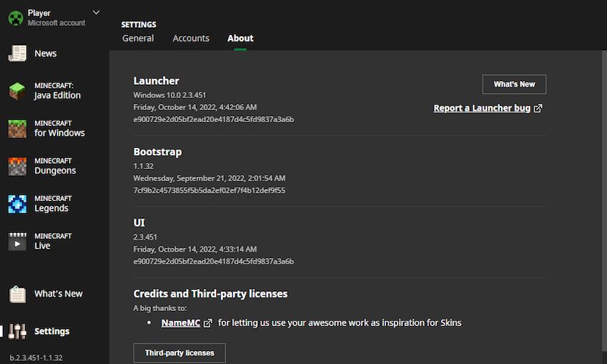The height and width of the screenshot is (364, 607).
Task: Select the About settings tab
Action: [241, 38]
